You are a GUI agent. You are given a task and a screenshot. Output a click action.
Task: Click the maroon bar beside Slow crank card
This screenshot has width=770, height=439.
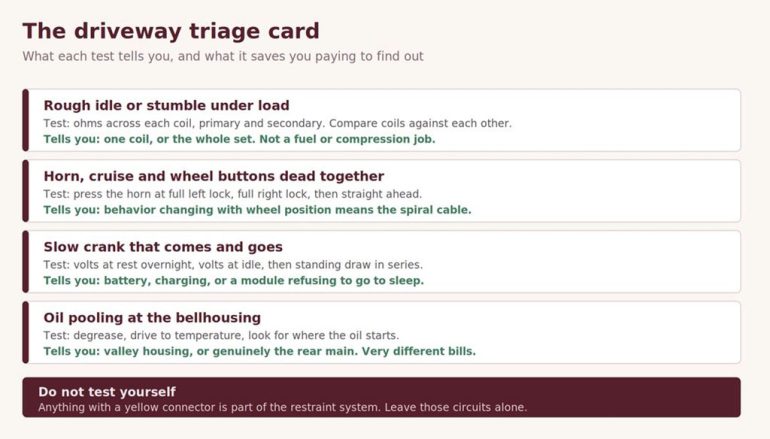(x=26, y=262)
